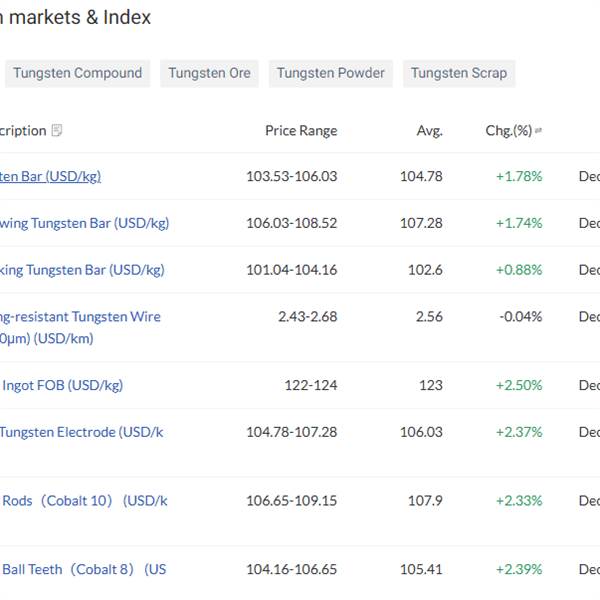Open the Ball Teeth (Cobalt 8) link
Image resolution: width=600 pixels, height=600 pixels.
coord(84,569)
